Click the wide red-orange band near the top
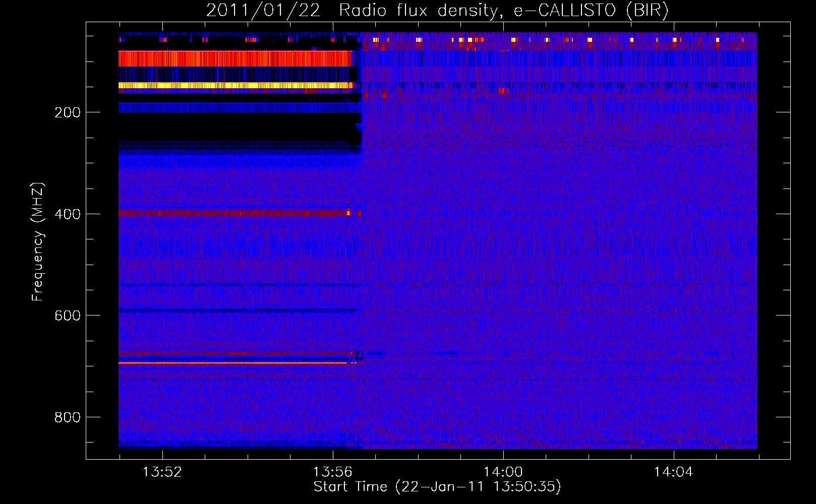This screenshot has width=816, height=504. click(235, 58)
